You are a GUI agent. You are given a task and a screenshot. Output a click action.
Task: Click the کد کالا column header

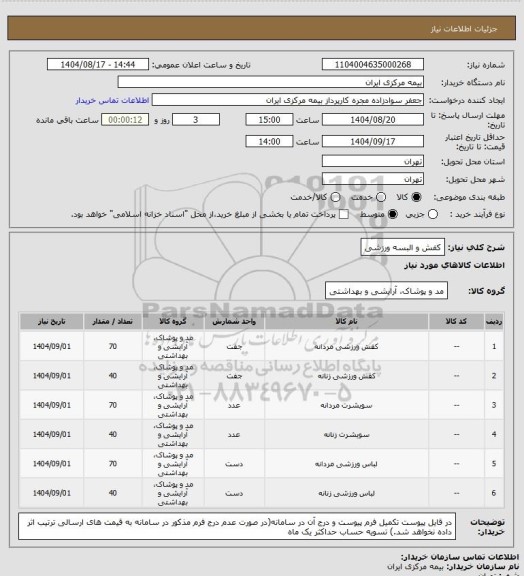[456, 321]
